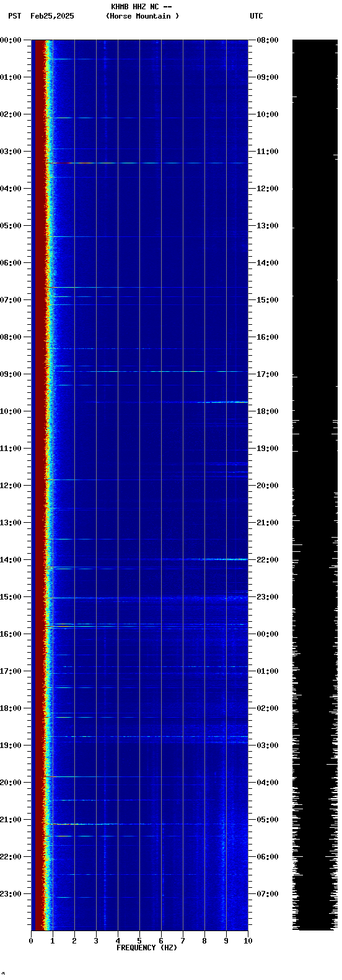Click PST time label '09:00'
This screenshot has width=342, height=980.
(x=11, y=374)
